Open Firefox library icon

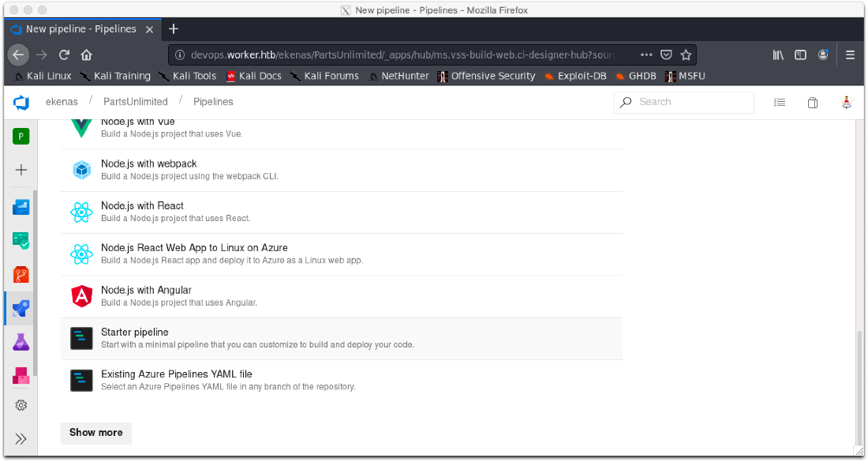coord(778,54)
